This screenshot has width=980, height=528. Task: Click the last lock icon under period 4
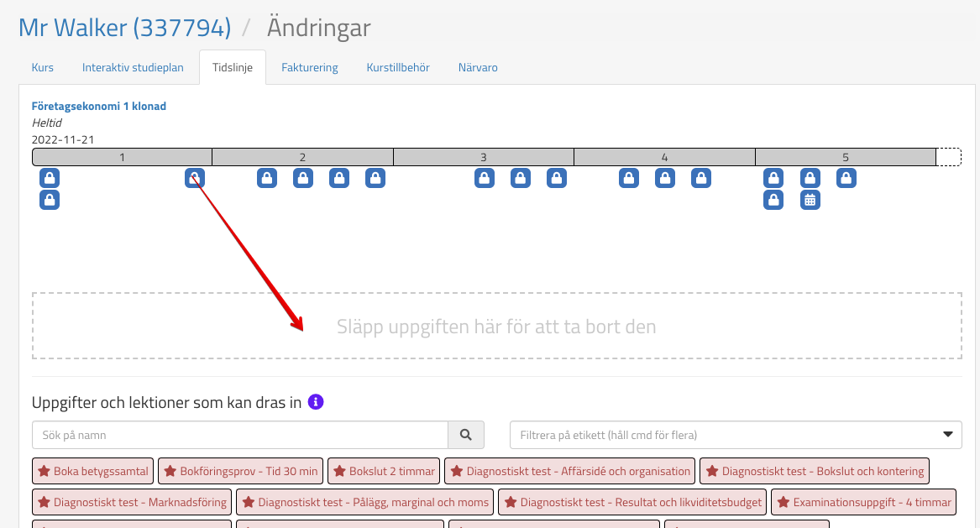click(x=701, y=178)
